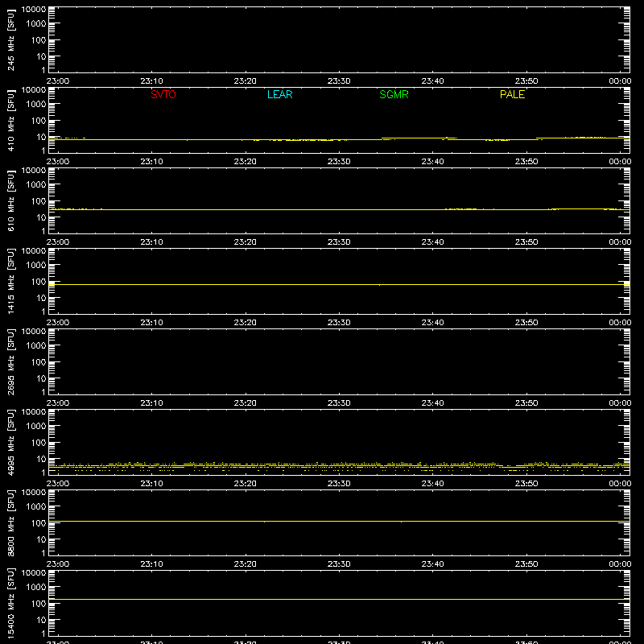
Task: Click the 1415 MHz yellow flux trace
Action: coord(339,284)
